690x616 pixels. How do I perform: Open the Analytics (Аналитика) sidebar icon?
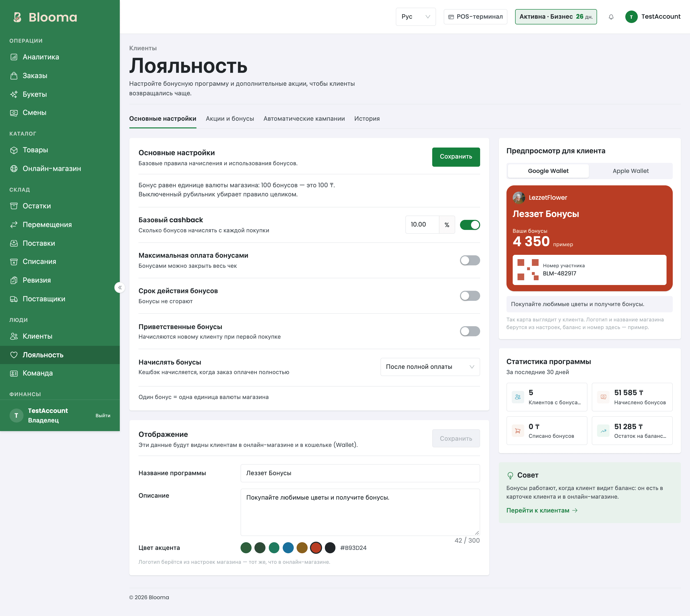coord(14,57)
